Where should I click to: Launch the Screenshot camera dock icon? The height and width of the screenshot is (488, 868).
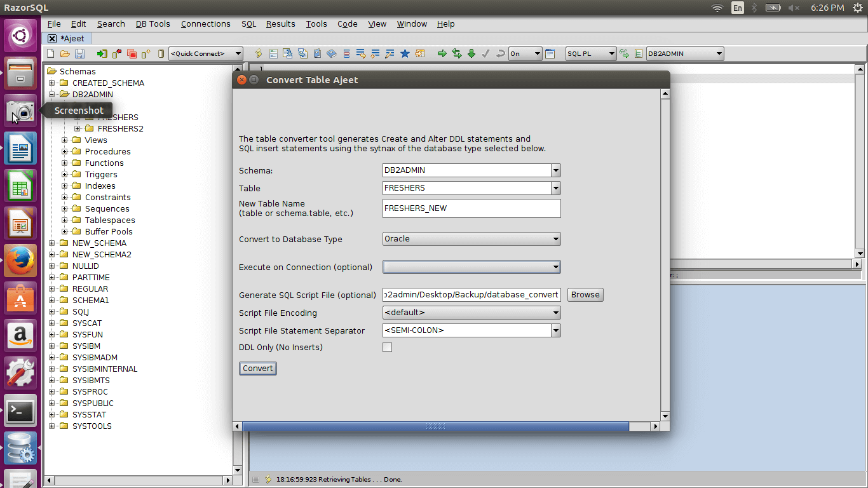(21, 111)
